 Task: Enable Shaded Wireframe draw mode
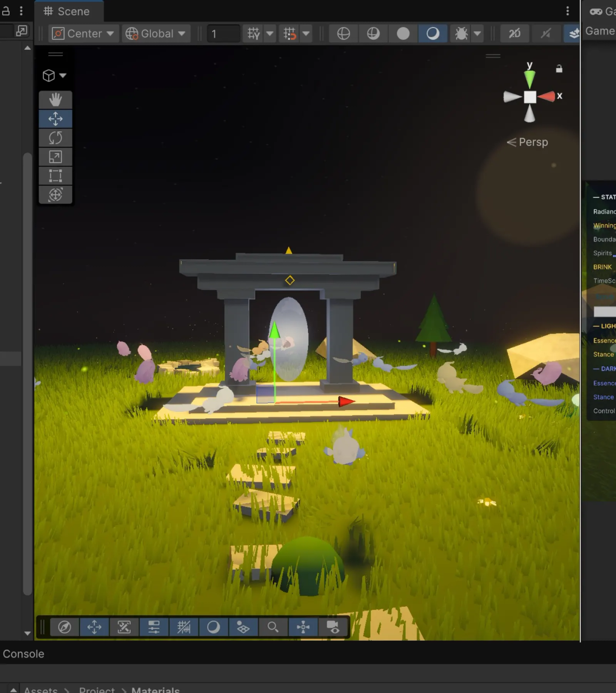[373, 33]
